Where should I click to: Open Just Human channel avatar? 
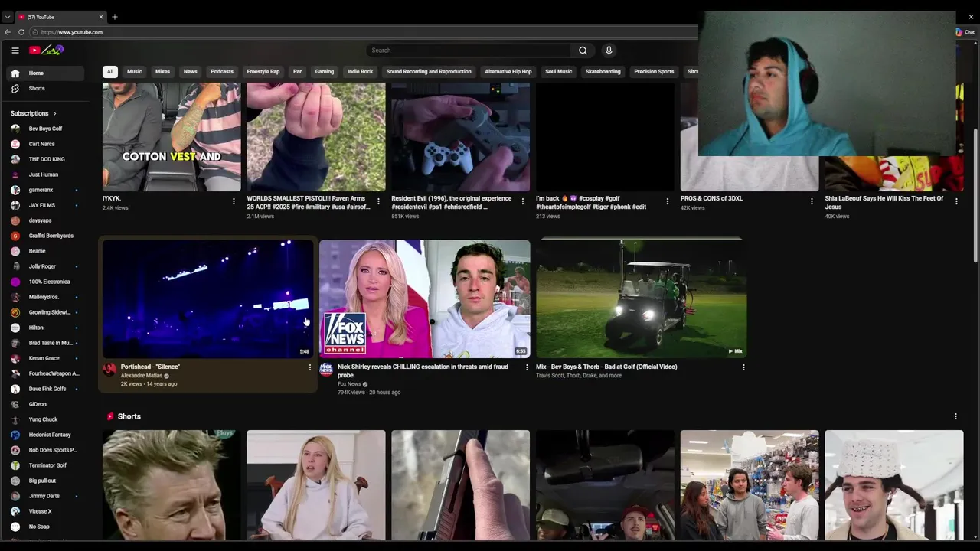click(x=15, y=174)
